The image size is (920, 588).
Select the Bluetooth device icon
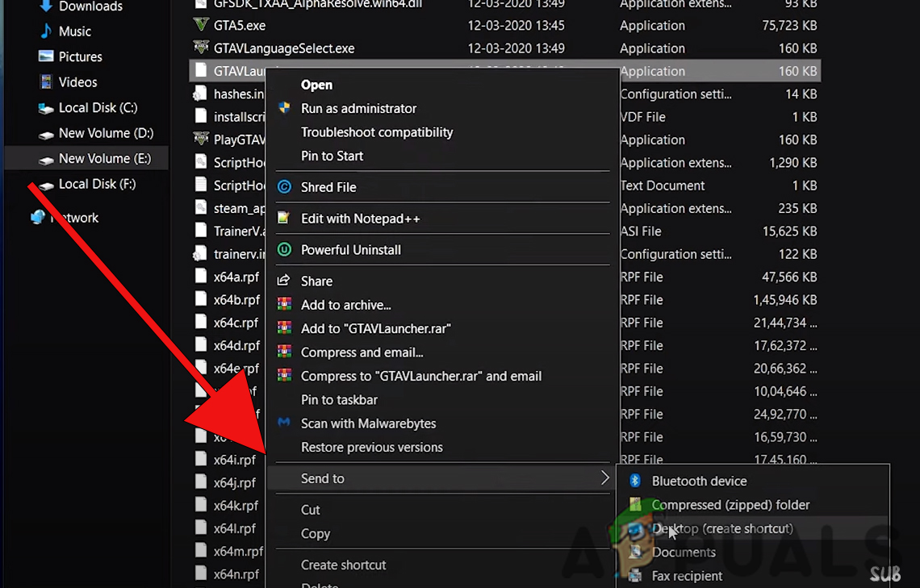[634, 481]
